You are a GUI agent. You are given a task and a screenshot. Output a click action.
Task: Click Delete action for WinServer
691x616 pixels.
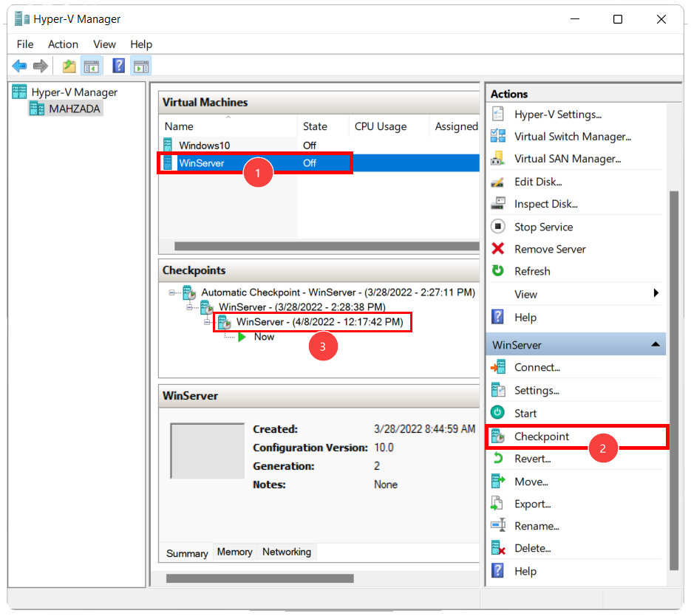click(532, 548)
